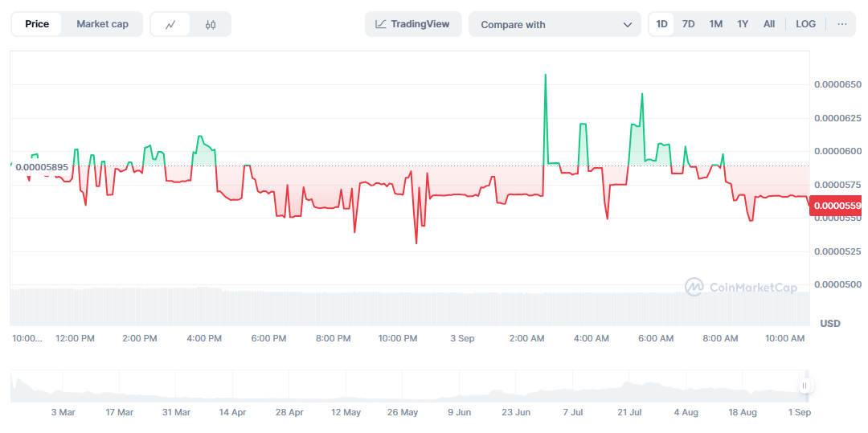Click 7 Jul on the overview timeline
The height and width of the screenshot is (433, 868).
(572, 413)
